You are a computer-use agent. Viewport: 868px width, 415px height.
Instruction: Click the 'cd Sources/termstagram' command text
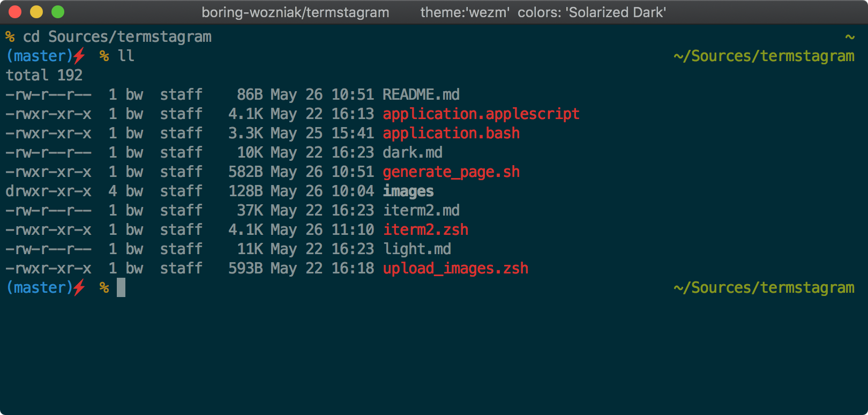[x=117, y=36]
